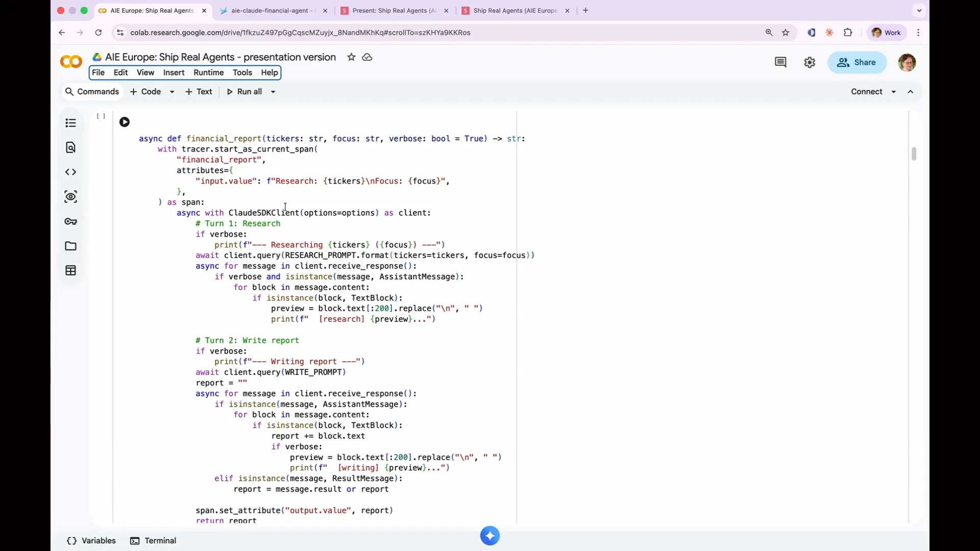980x551 pixels.
Task: Open the Help menu
Action: [269, 72]
